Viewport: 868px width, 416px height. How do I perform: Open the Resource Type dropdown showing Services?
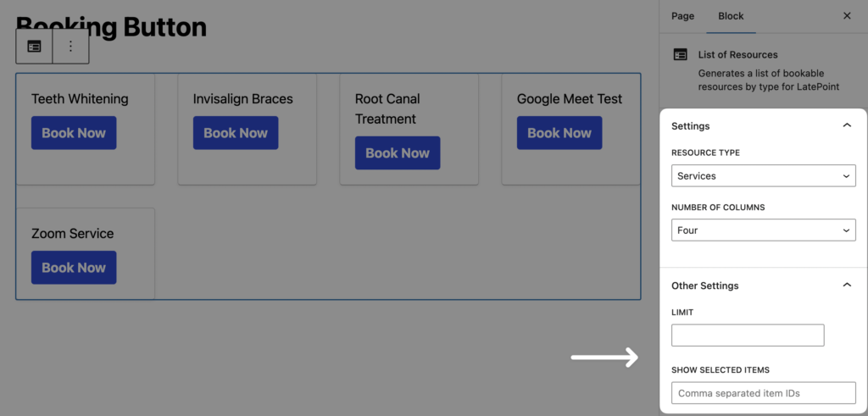pyautogui.click(x=763, y=176)
